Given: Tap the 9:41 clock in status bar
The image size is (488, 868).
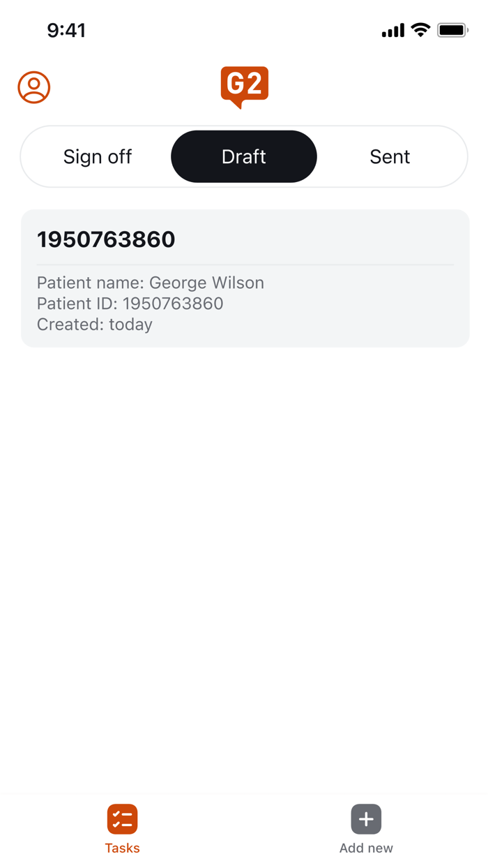Looking at the screenshot, I should (x=66, y=30).
